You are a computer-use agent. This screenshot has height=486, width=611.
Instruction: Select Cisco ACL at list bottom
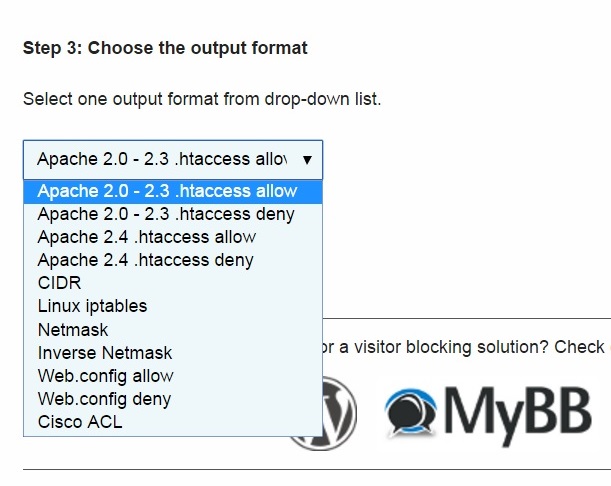[80, 422]
